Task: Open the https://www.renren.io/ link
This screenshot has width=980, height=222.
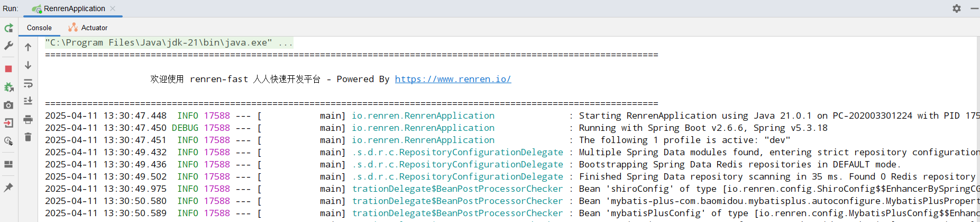Action: click(453, 79)
